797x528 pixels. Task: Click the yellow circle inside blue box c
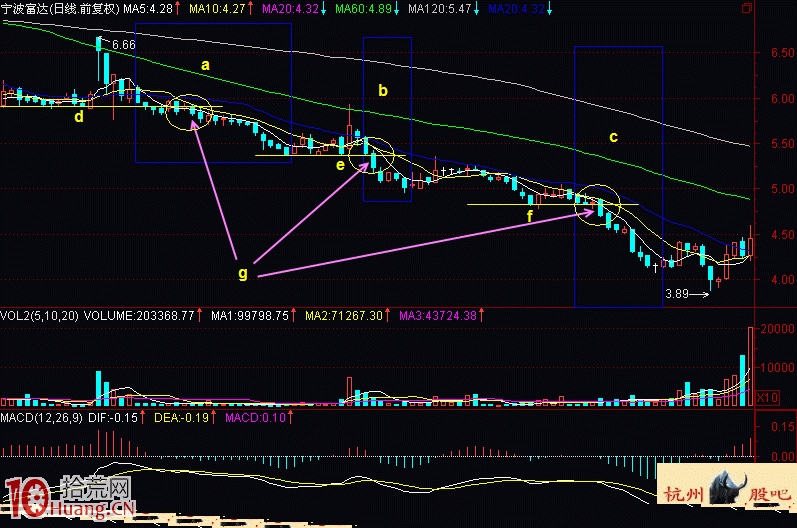pyautogui.click(x=599, y=203)
